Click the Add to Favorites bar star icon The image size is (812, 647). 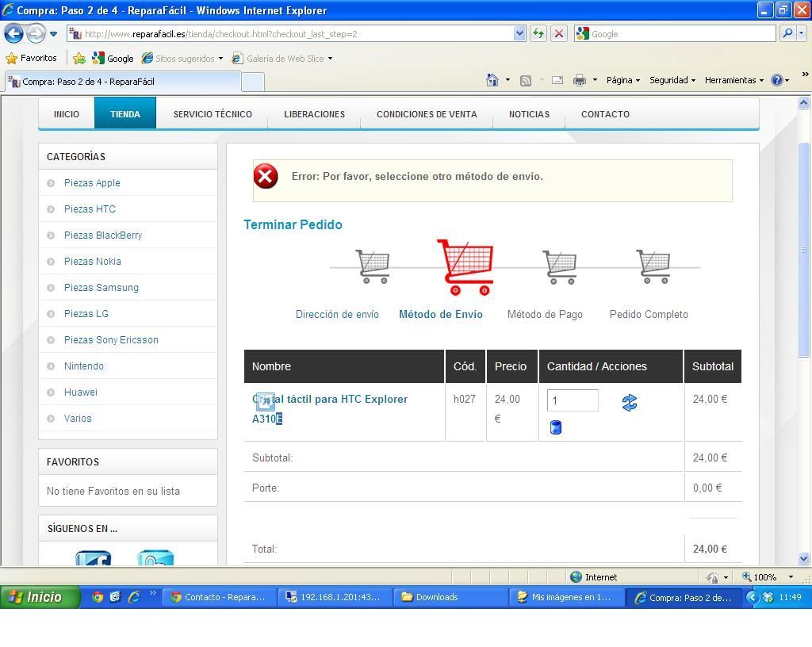(x=79, y=59)
